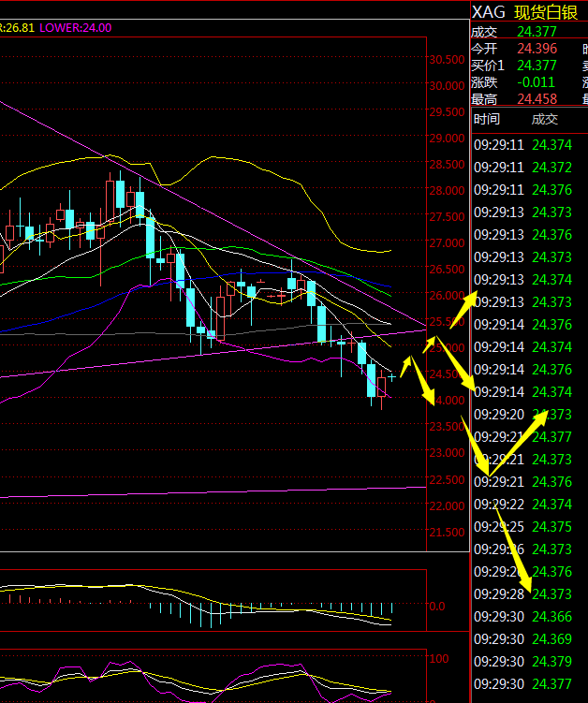Click the XAG symbol label
588x703 pixels.
tap(488, 11)
